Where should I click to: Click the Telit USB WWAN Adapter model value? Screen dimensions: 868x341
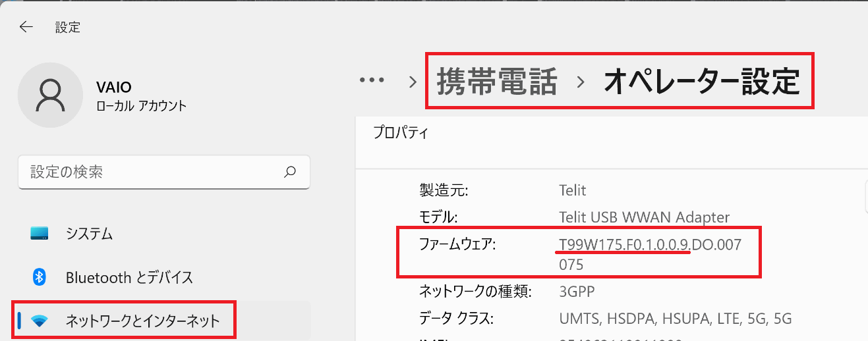644,217
